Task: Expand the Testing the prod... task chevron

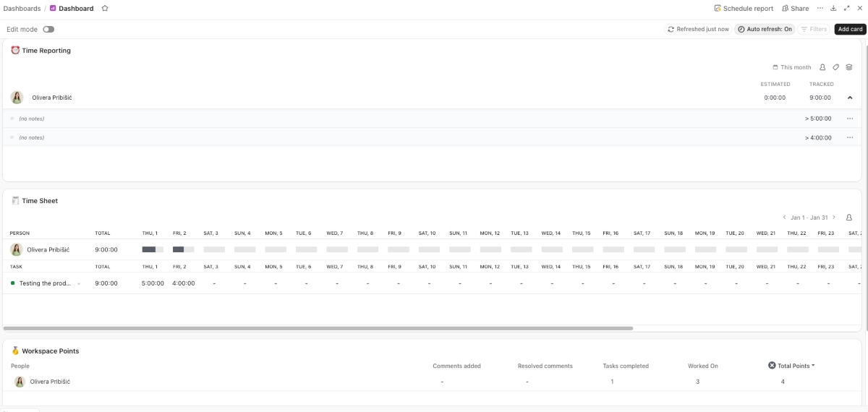Action: pos(79,284)
